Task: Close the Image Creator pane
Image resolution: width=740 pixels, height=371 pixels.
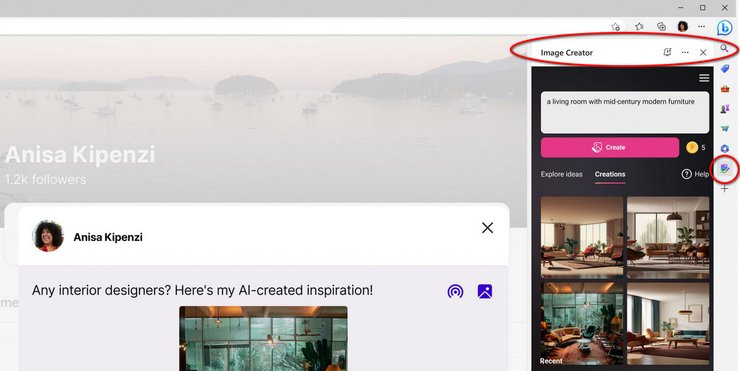Action: pos(703,52)
